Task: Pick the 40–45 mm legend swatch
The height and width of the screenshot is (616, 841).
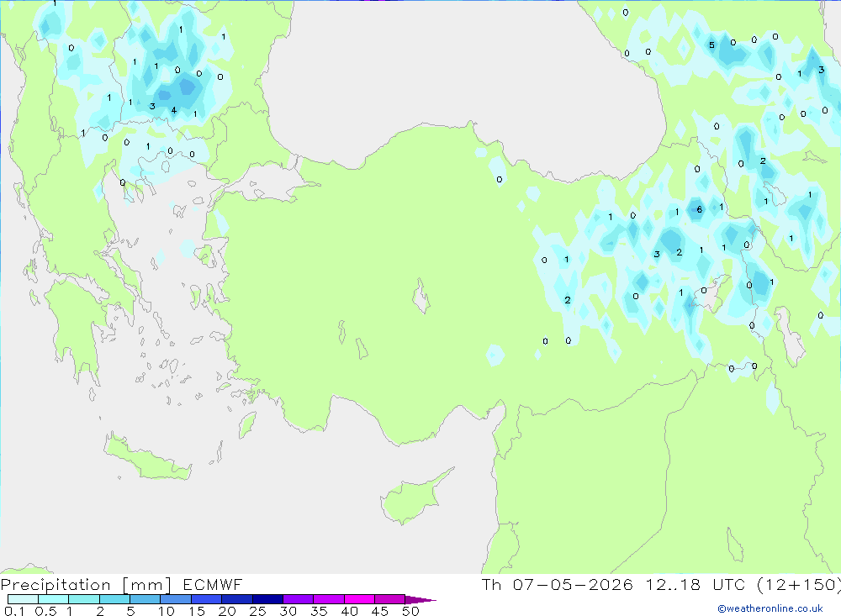Action: pyautogui.click(x=359, y=599)
